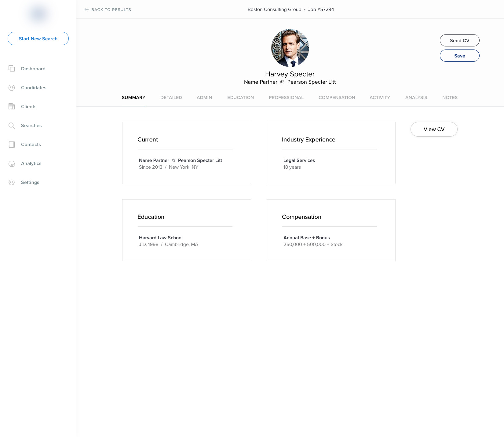Click the Contacts notebook icon
504x437 pixels.
12,145
